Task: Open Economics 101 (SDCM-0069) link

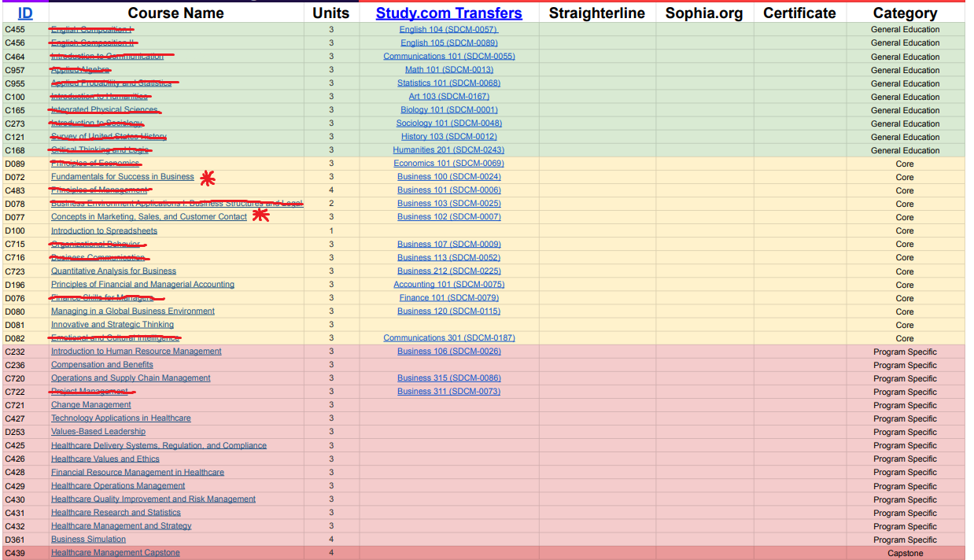Action: (448, 164)
